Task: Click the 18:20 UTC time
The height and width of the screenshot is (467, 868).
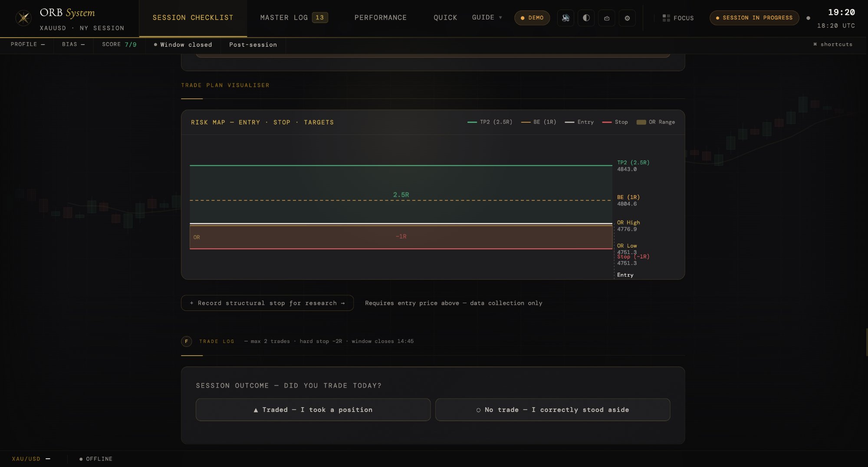Action: click(x=836, y=26)
